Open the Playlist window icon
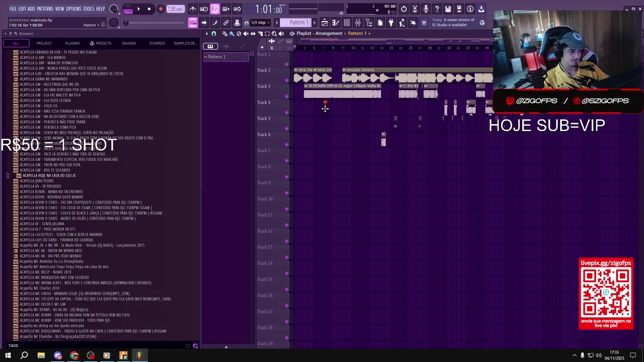Screen dimensions: 644x362 [x=325, y=23]
